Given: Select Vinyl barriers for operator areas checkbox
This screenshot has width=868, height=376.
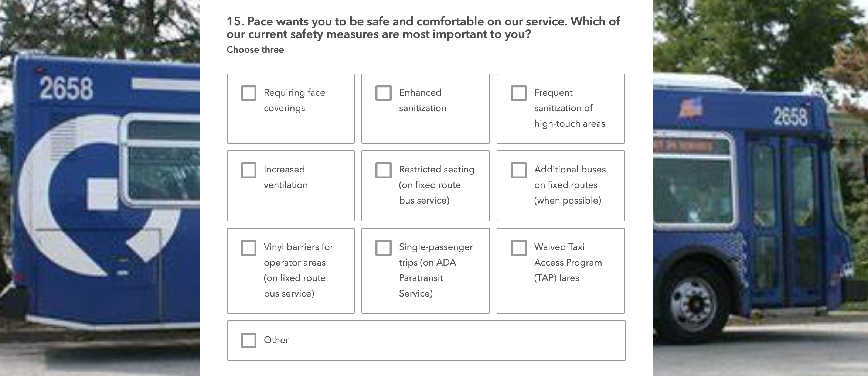Looking at the screenshot, I should pos(248,247).
